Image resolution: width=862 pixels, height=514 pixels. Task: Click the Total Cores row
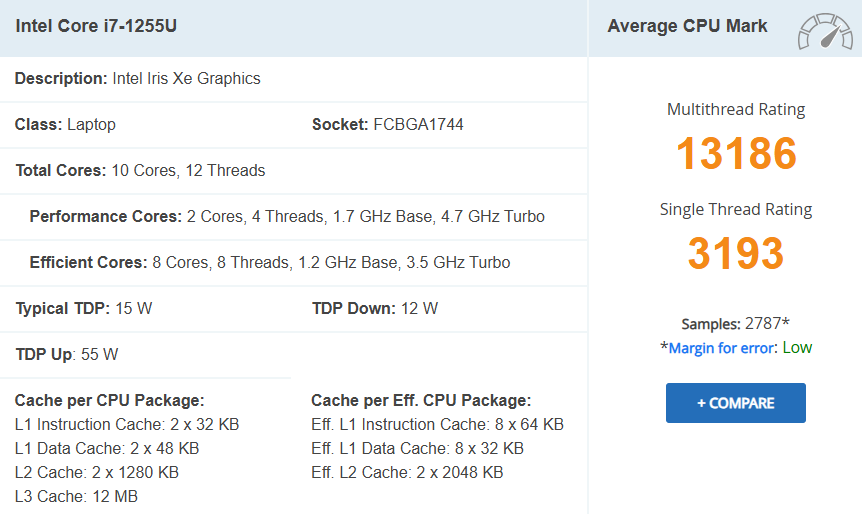pyautogui.click(x=140, y=170)
